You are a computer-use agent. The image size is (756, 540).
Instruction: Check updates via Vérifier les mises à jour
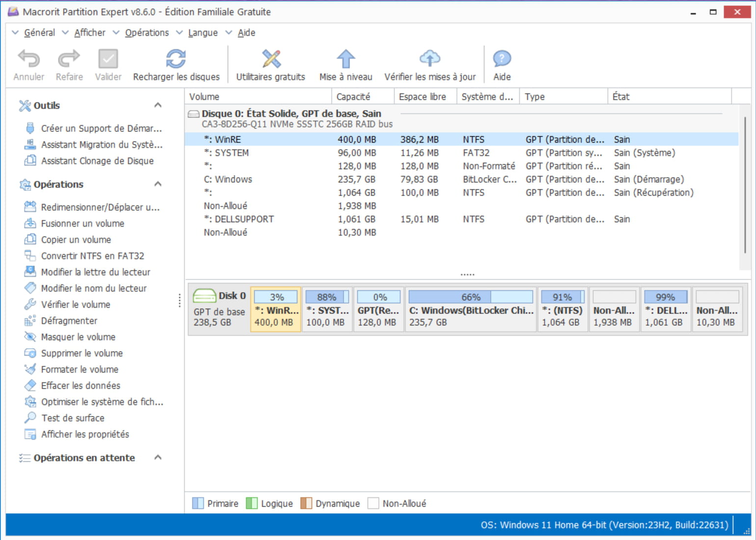click(x=430, y=65)
